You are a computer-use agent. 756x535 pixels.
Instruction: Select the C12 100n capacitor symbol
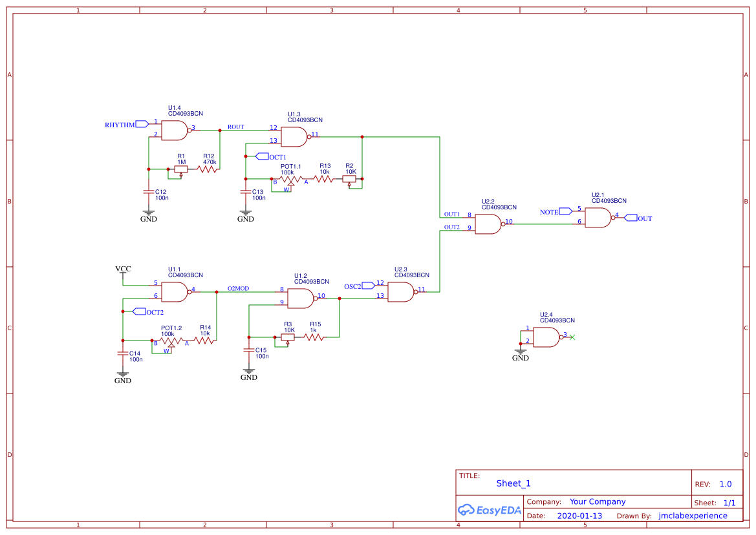(x=148, y=192)
